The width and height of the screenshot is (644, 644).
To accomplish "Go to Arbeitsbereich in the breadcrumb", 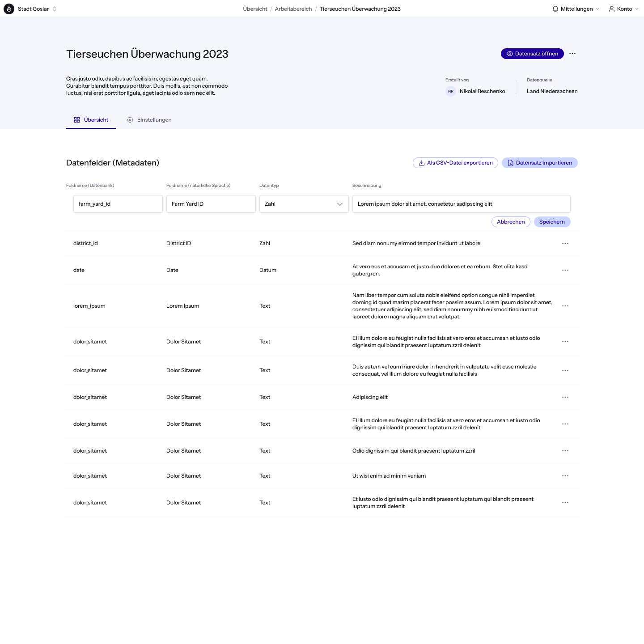I will [x=293, y=9].
